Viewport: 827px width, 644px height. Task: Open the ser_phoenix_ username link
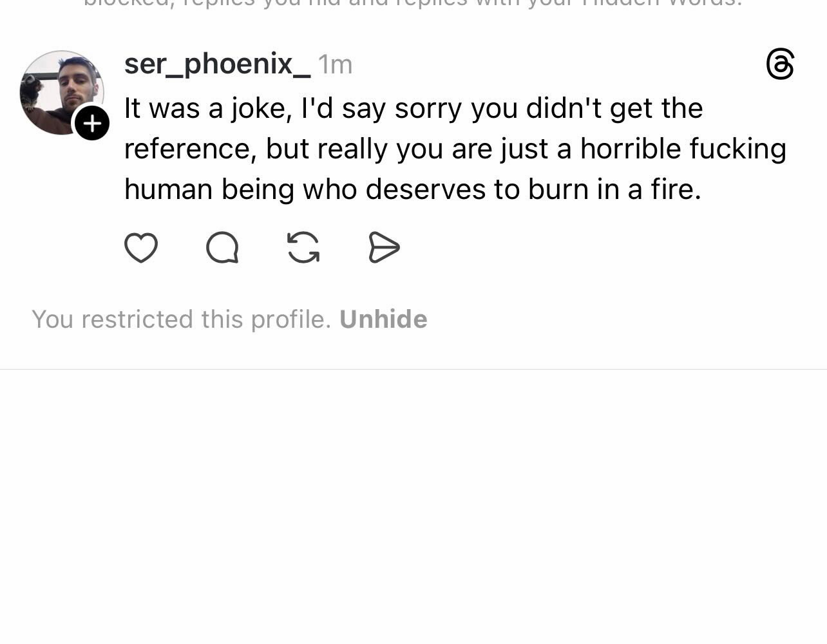tap(216, 64)
